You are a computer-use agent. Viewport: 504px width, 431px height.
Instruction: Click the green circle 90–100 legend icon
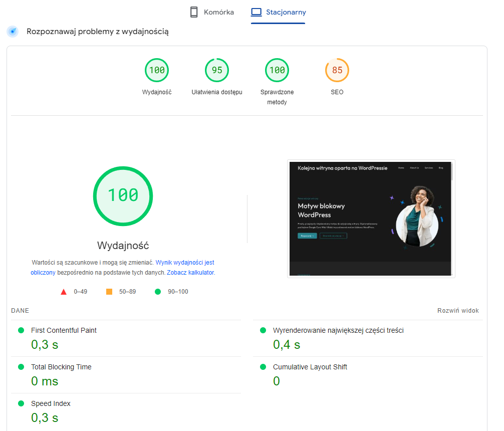[x=158, y=292]
